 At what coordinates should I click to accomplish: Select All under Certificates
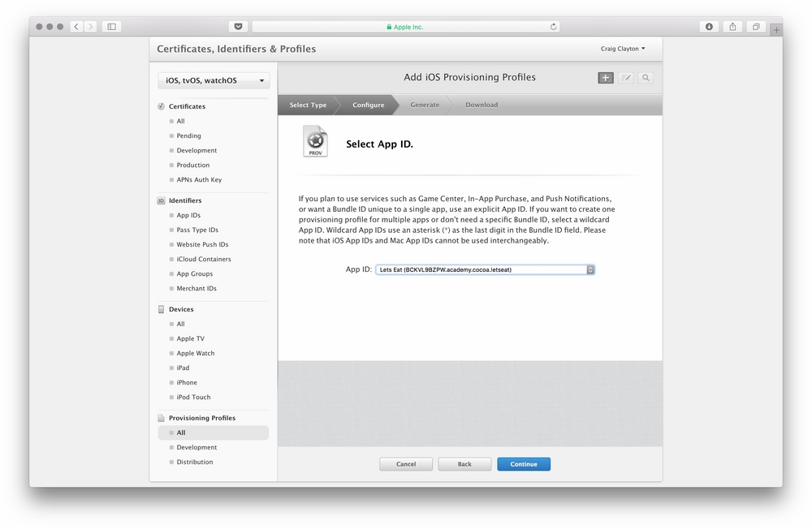coord(180,121)
